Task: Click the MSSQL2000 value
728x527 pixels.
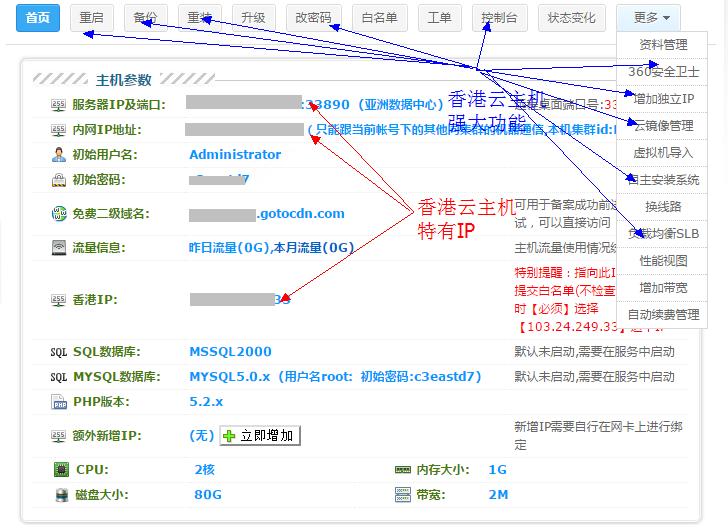Action: [230, 352]
